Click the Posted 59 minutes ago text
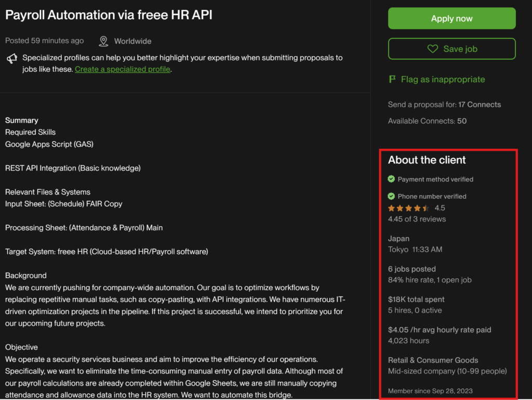 click(44, 41)
